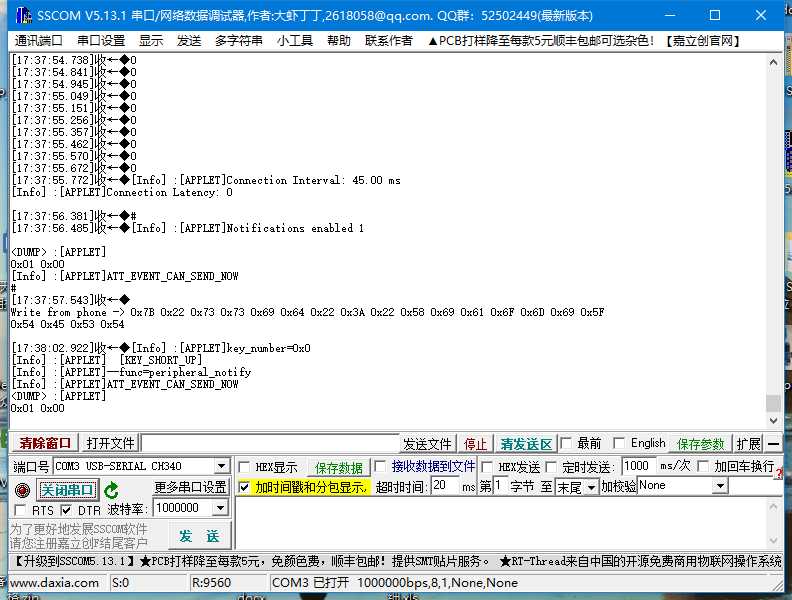Click the file path input field
The width and height of the screenshot is (792, 600).
(x=270, y=443)
